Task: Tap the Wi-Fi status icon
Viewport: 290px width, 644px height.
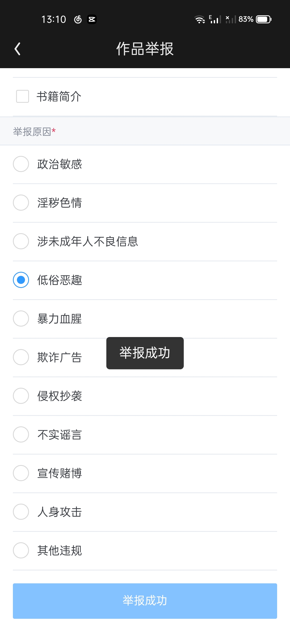Action: point(200,19)
